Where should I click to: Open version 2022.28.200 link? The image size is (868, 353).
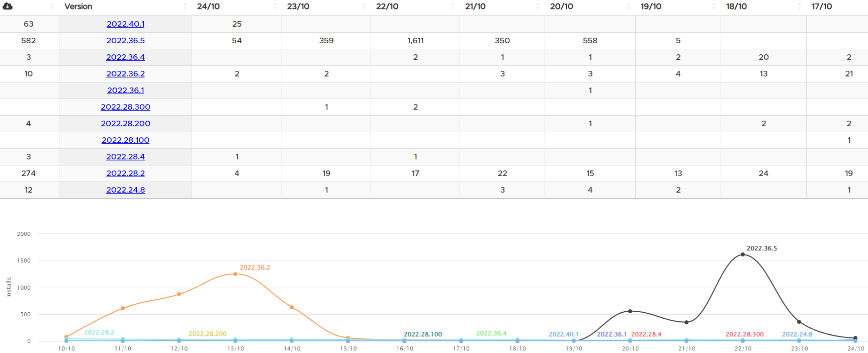tap(126, 124)
